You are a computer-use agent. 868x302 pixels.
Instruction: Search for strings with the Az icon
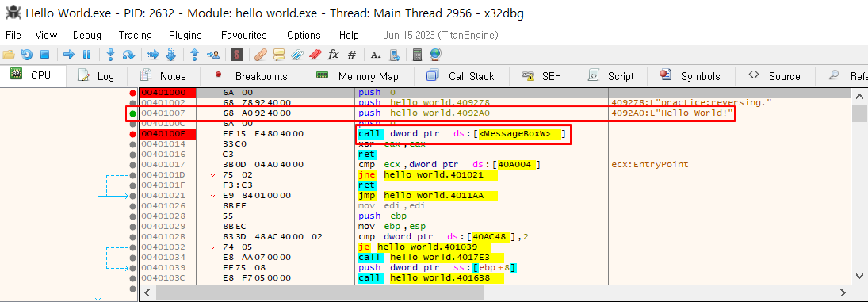pos(376,55)
